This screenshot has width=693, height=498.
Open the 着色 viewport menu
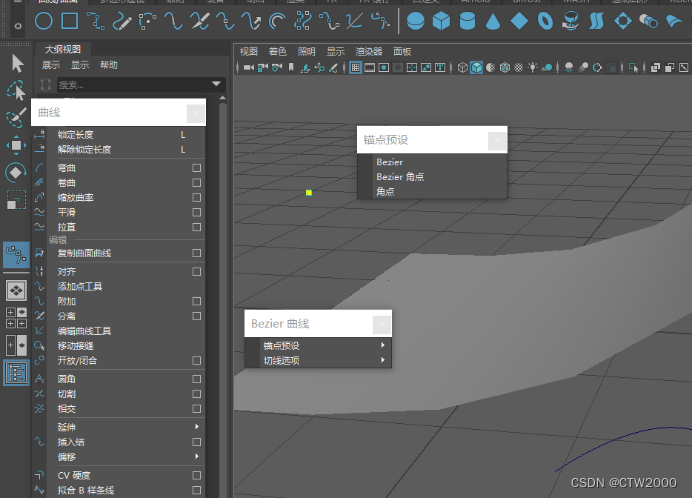[x=278, y=52]
